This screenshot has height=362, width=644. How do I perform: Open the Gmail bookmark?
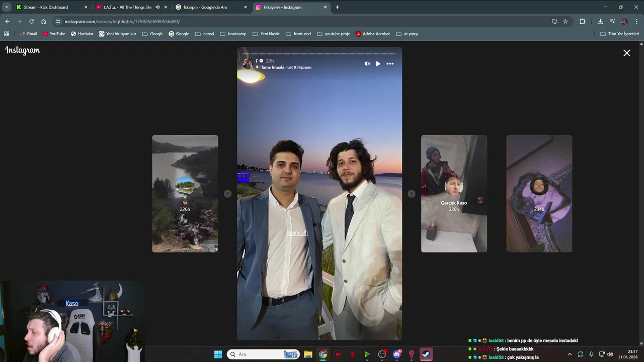(x=28, y=34)
